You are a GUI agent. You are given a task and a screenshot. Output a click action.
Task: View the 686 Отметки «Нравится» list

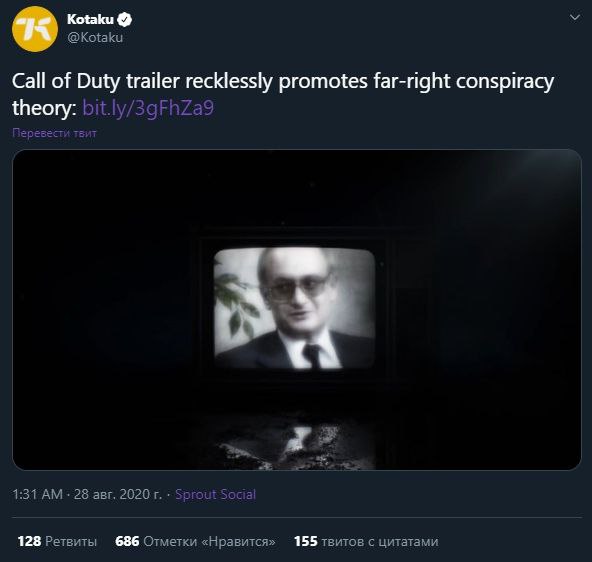tap(195, 541)
